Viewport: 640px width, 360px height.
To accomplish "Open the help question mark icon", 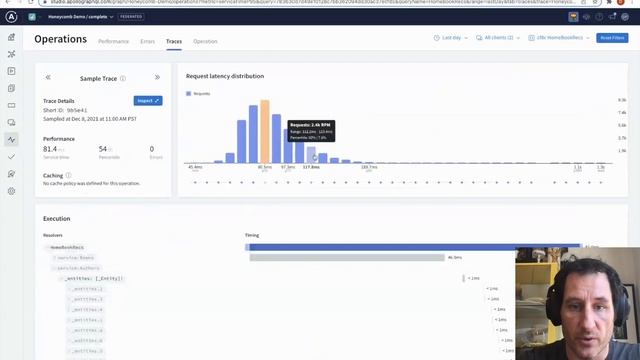I will [599, 17].
